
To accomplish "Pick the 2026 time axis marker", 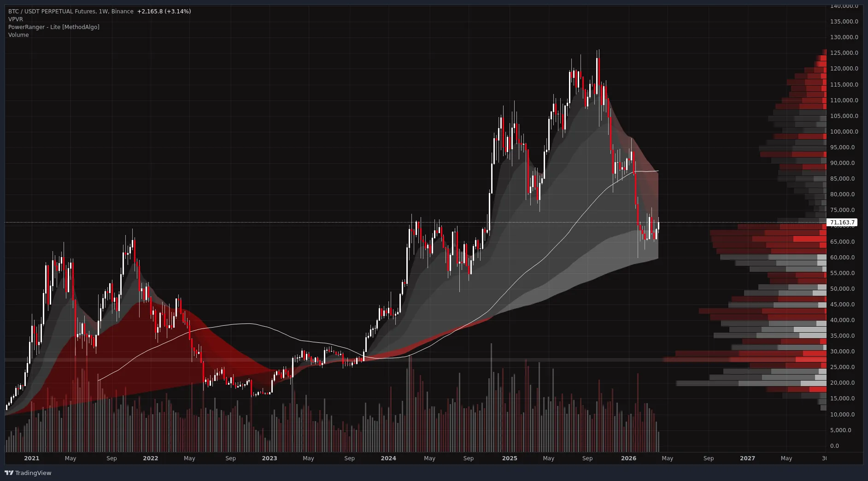I will pos(628,458).
